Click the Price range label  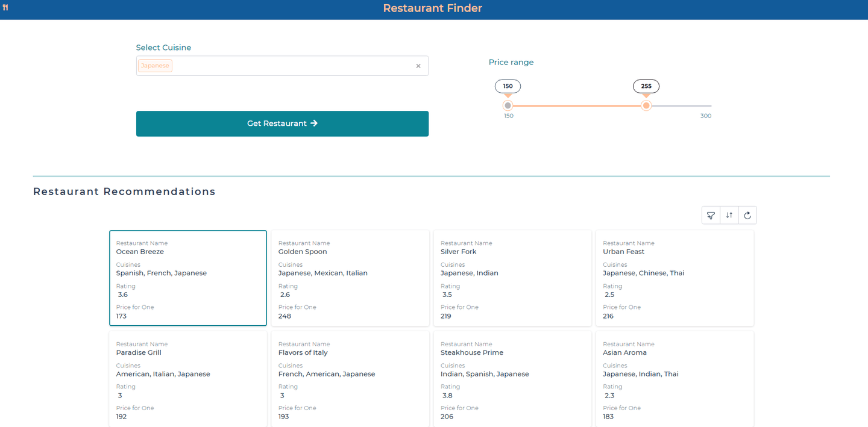(511, 63)
